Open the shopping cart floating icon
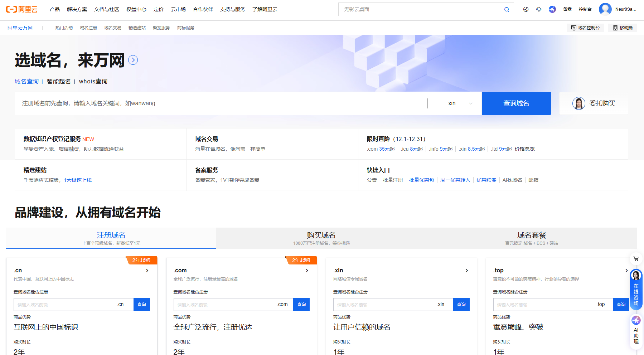 [636, 258]
